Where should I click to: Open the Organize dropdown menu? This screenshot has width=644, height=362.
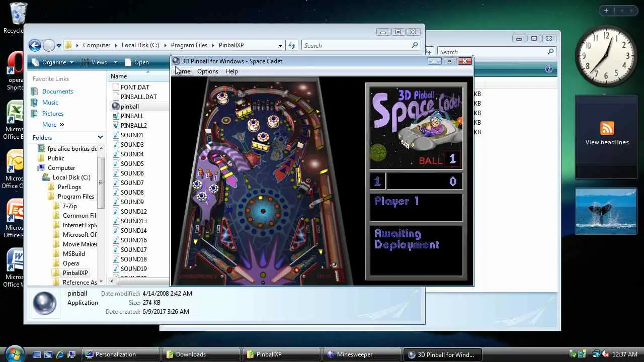52,62
